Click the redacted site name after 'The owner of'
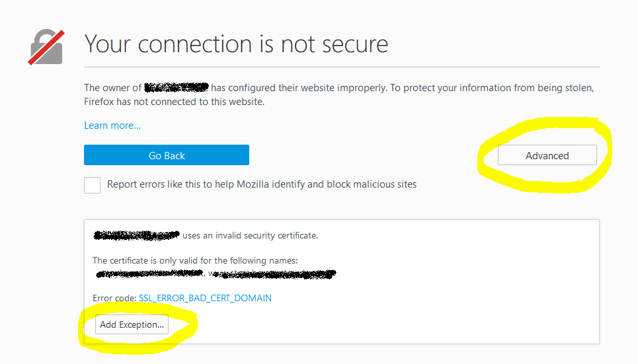Image resolution: width=638 pixels, height=364 pixels. pyautogui.click(x=177, y=87)
